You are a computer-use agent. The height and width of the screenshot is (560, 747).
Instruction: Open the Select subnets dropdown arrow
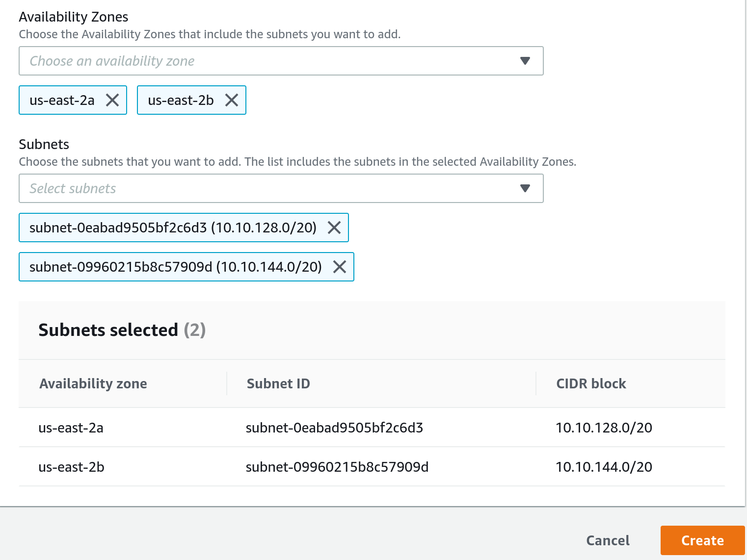525,188
